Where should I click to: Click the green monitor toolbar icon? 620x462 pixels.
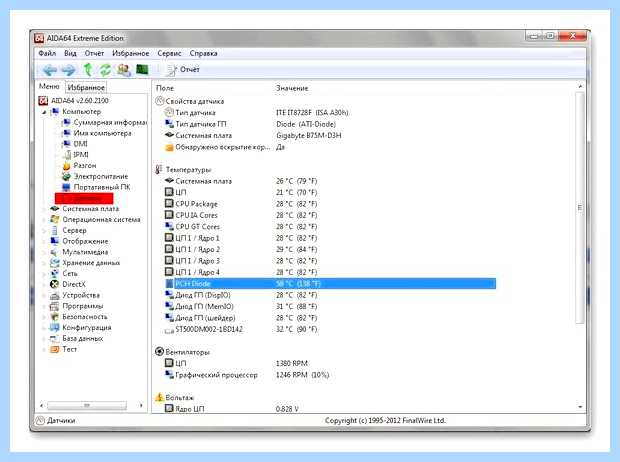[142, 70]
